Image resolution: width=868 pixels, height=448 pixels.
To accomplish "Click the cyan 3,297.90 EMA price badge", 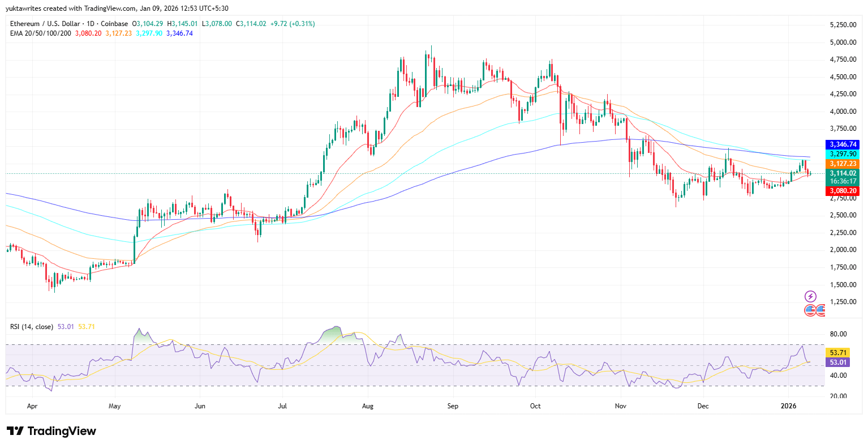I will (x=843, y=153).
